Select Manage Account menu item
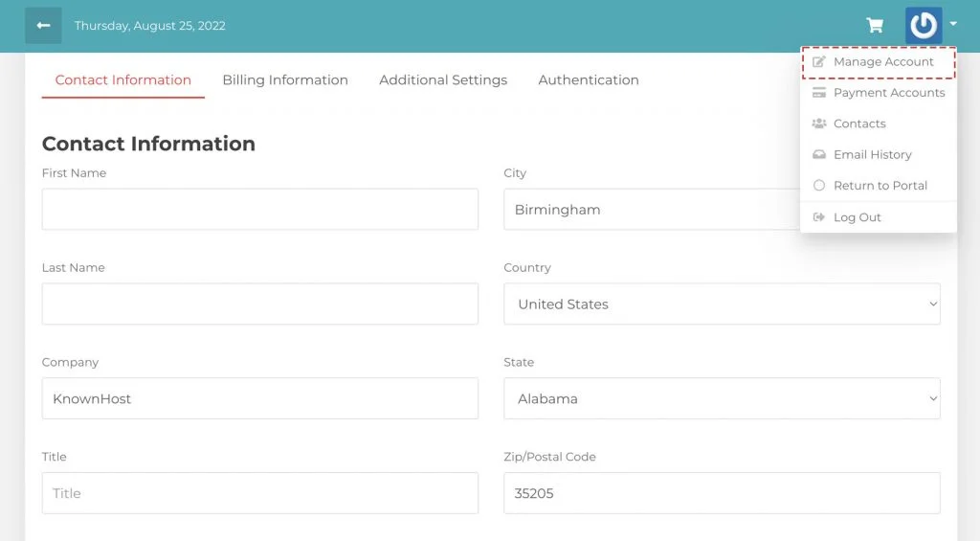The height and width of the screenshot is (541, 980). coord(879,62)
